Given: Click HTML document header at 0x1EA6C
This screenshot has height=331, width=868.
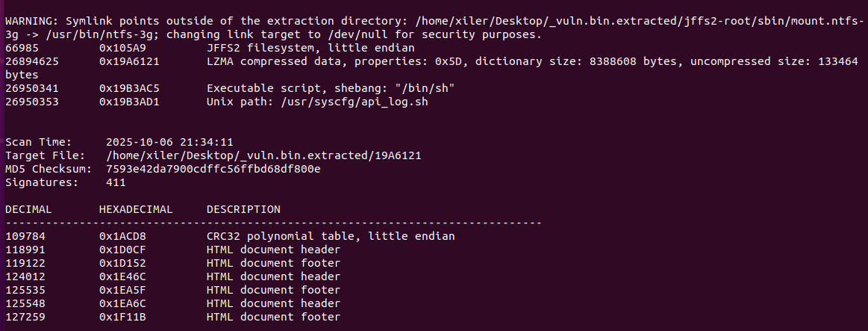Looking at the screenshot, I should tap(273, 303).
